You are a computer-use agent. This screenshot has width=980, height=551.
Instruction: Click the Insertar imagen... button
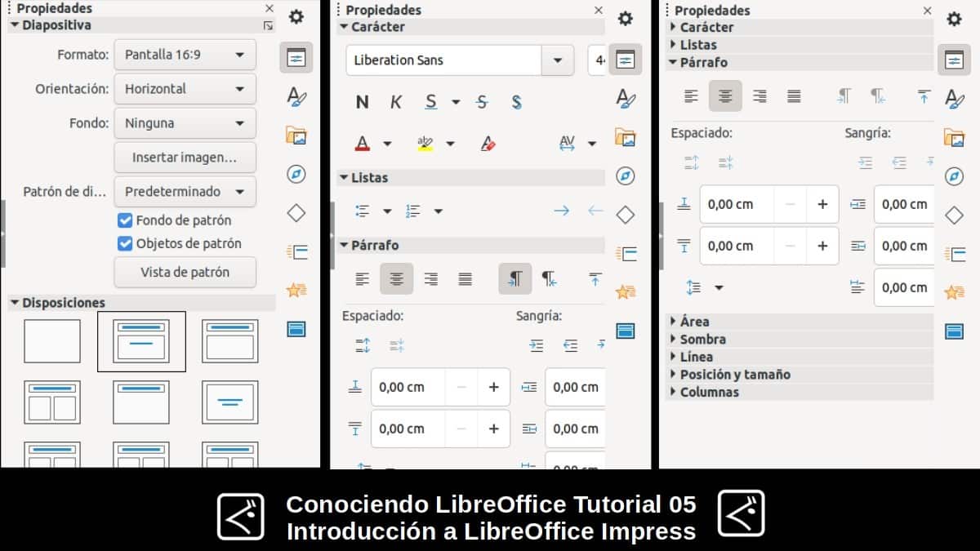click(x=185, y=158)
